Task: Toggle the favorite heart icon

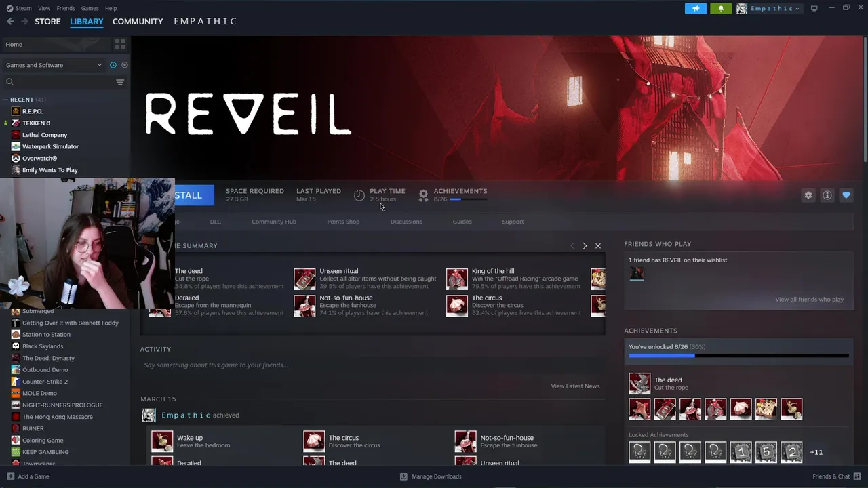Action: click(x=846, y=195)
